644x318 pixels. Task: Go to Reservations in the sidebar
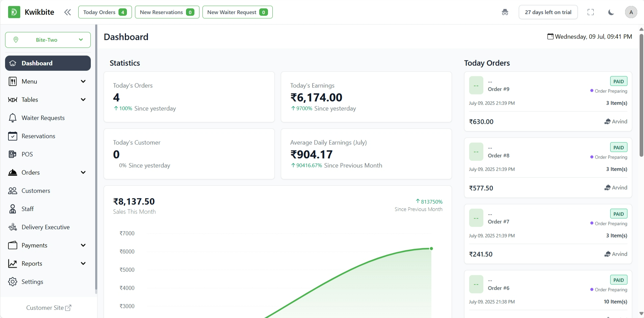pos(38,136)
